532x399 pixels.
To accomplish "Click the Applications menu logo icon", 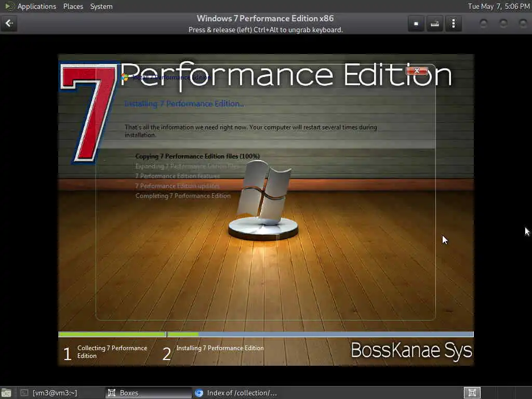I will pyautogui.click(x=9, y=6).
